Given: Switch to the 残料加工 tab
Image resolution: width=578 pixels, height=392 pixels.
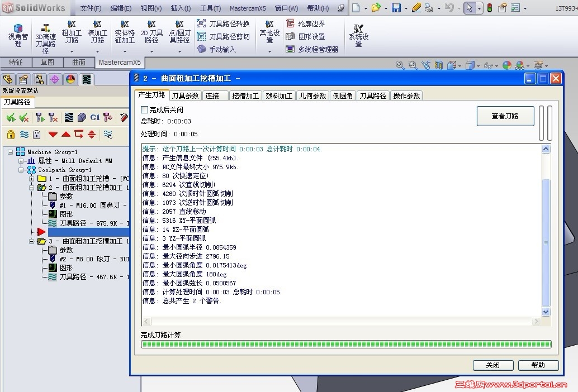Looking at the screenshot, I should [279, 95].
